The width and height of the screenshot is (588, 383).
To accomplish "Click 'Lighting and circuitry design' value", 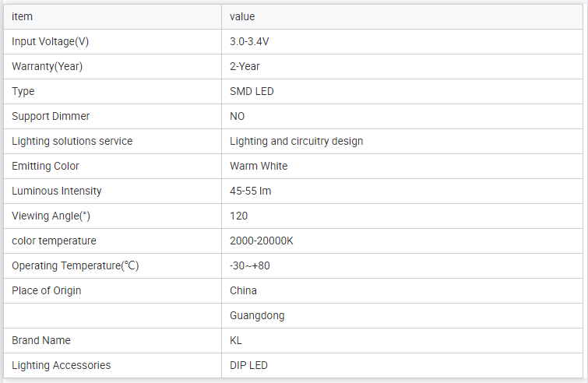I will click(296, 141).
